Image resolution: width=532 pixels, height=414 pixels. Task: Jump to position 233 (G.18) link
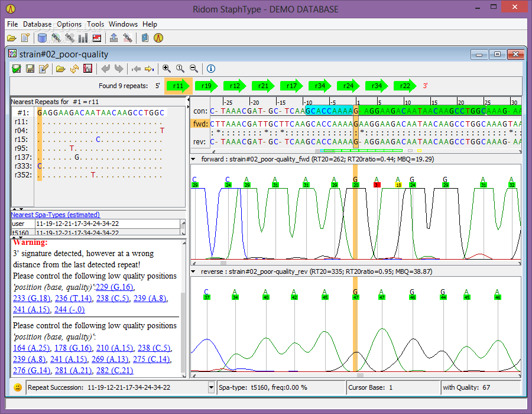point(32,298)
